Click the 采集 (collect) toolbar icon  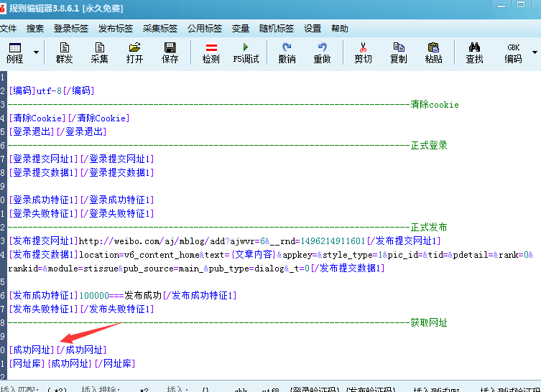coord(100,52)
